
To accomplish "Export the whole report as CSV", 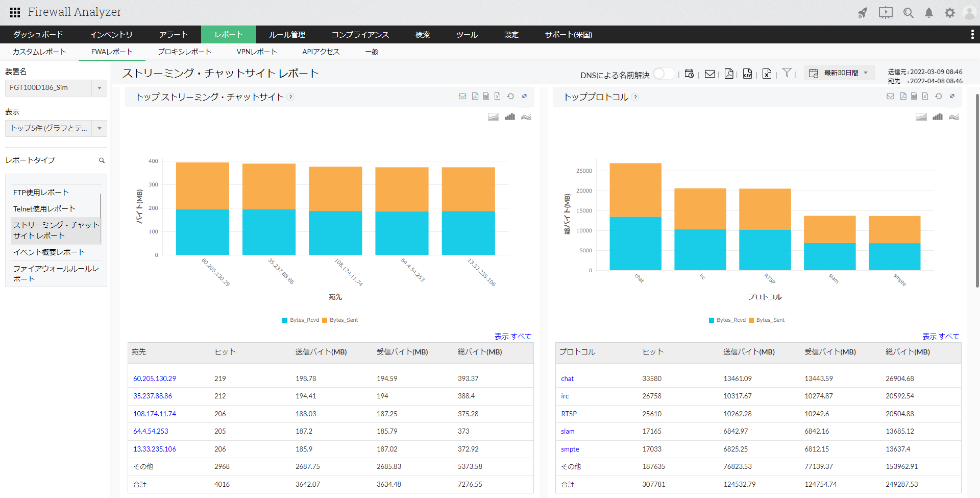I will point(747,74).
